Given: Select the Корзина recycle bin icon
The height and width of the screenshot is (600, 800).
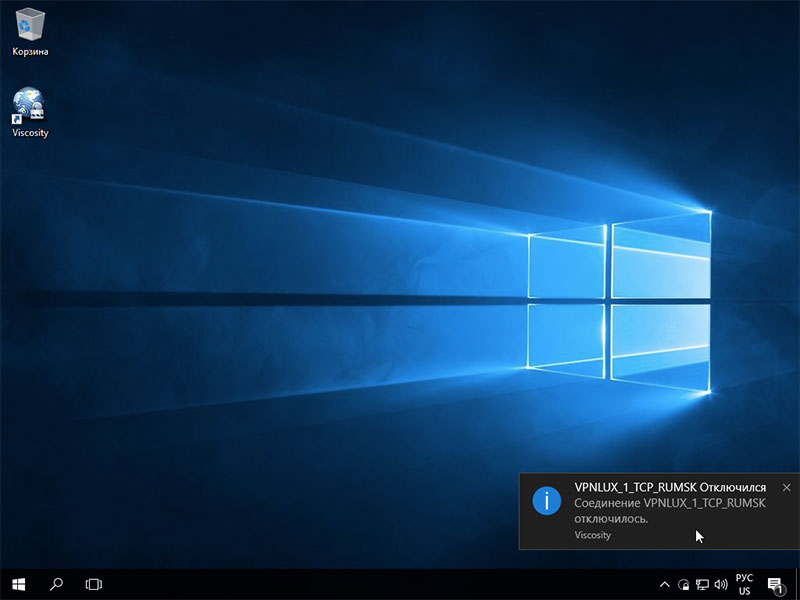Looking at the screenshot, I should pyautogui.click(x=30, y=33).
